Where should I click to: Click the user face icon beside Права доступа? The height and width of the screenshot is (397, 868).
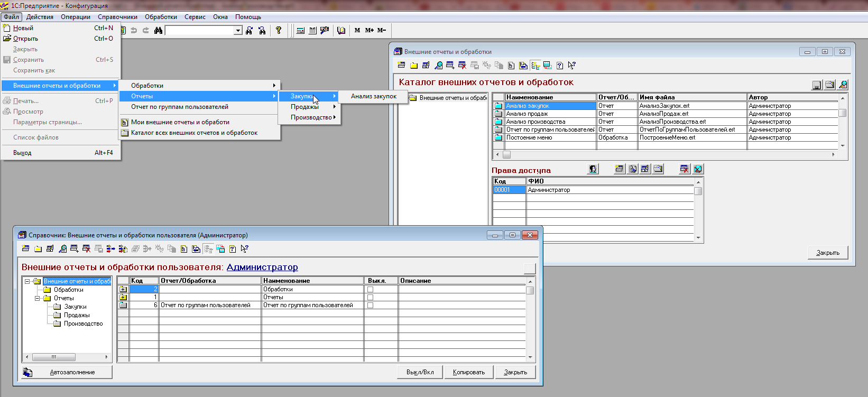593,169
